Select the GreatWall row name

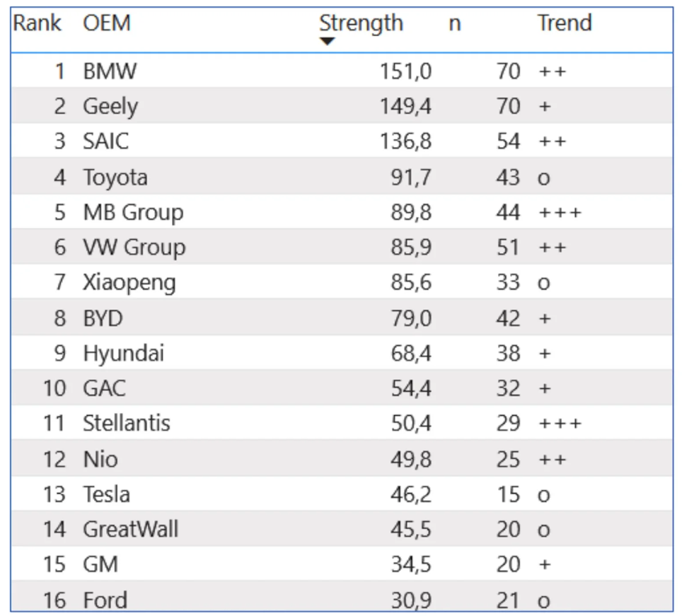tap(131, 529)
